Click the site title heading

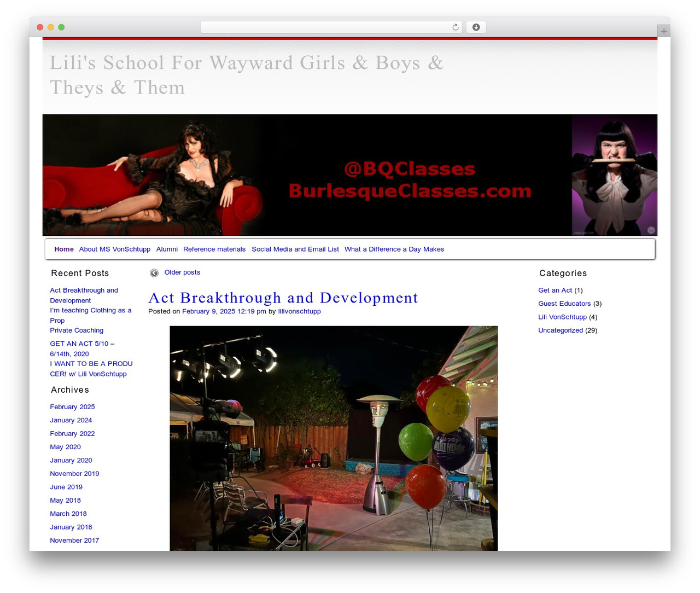[246, 75]
